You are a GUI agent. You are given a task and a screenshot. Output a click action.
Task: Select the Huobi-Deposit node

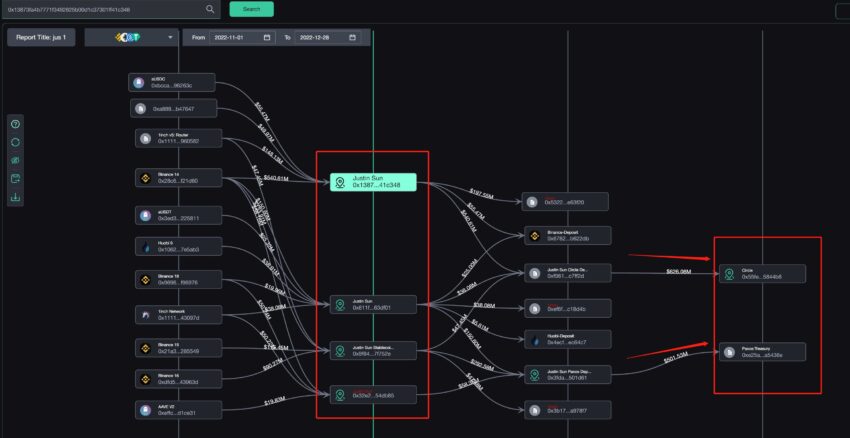pyautogui.click(x=567, y=339)
